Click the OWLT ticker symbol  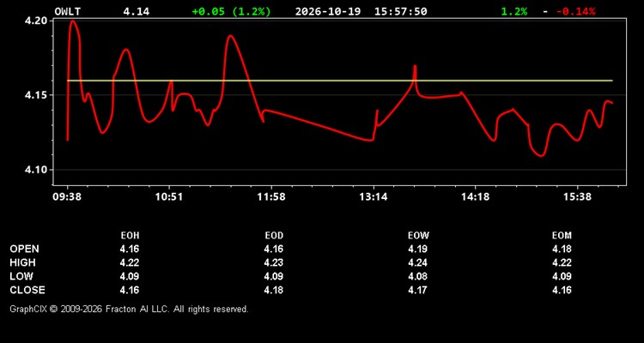coord(67,11)
